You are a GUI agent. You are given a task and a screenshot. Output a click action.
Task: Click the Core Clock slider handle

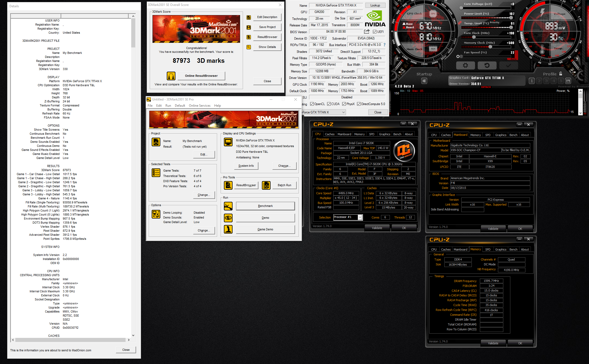(474, 37)
